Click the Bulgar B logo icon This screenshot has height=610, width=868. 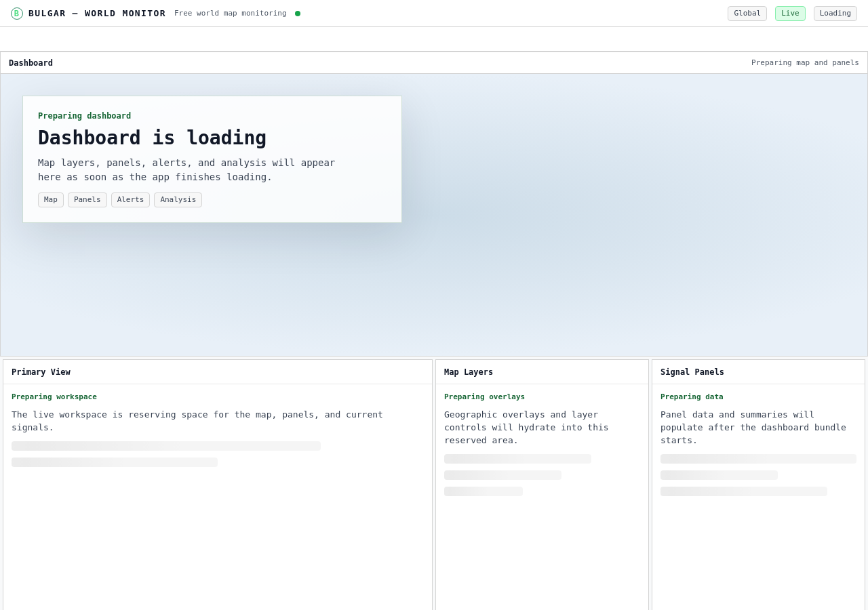tap(17, 14)
